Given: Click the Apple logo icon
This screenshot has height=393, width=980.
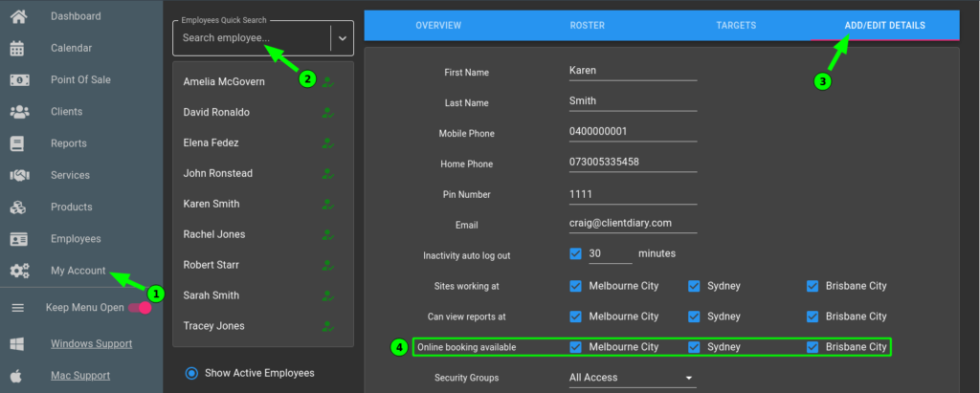Looking at the screenshot, I should (17, 376).
